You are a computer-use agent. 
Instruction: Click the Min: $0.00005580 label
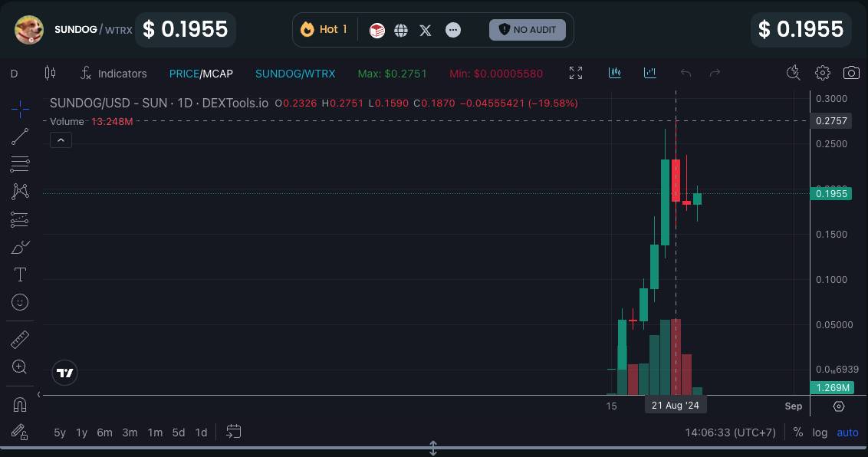point(496,74)
